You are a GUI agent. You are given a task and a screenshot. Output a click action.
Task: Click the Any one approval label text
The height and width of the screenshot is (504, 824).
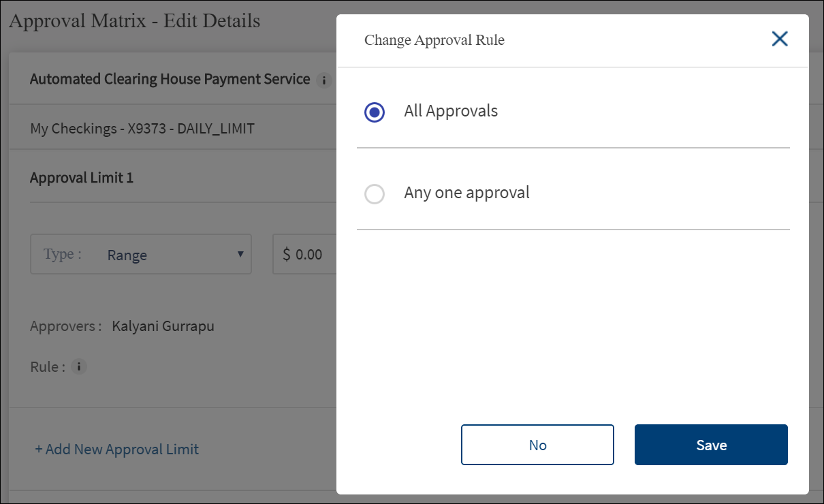click(x=466, y=193)
